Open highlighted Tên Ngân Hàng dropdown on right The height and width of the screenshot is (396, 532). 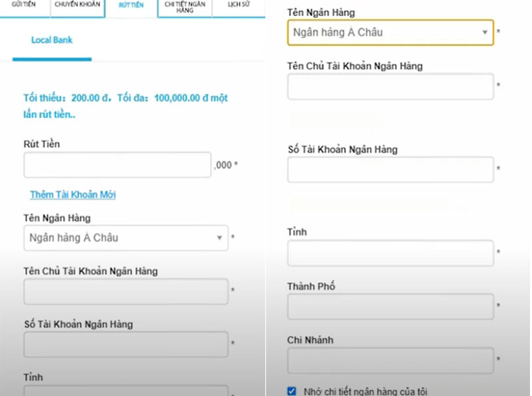pos(386,32)
